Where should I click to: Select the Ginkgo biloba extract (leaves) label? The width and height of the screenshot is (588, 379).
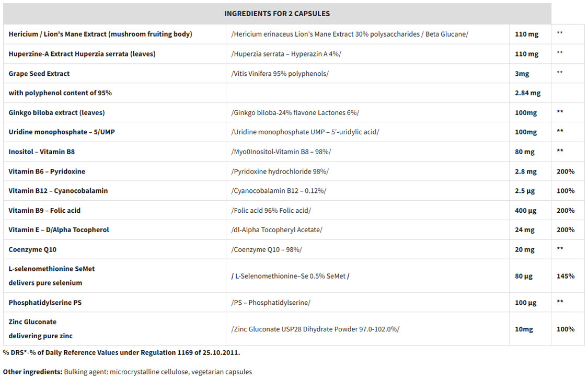click(56, 112)
